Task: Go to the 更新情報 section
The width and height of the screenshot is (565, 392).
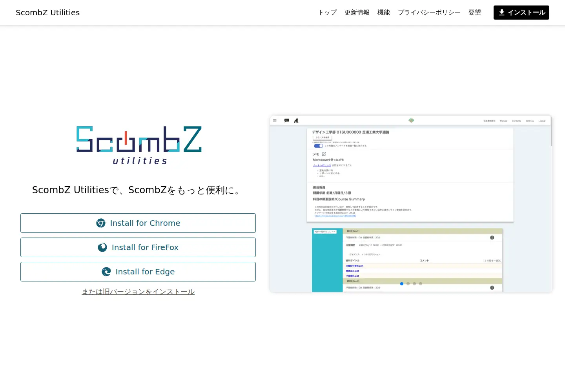Action: pos(357,13)
